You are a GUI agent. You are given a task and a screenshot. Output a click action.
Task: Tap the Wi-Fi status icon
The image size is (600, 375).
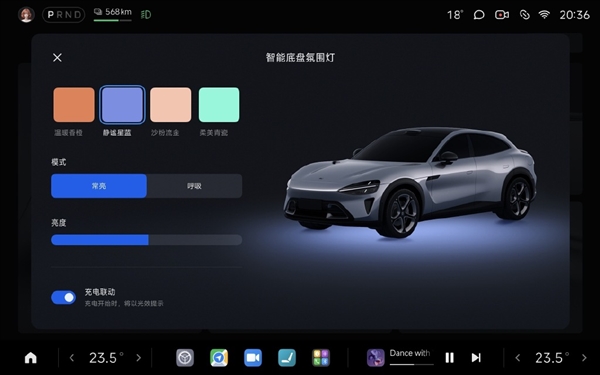tap(544, 15)
